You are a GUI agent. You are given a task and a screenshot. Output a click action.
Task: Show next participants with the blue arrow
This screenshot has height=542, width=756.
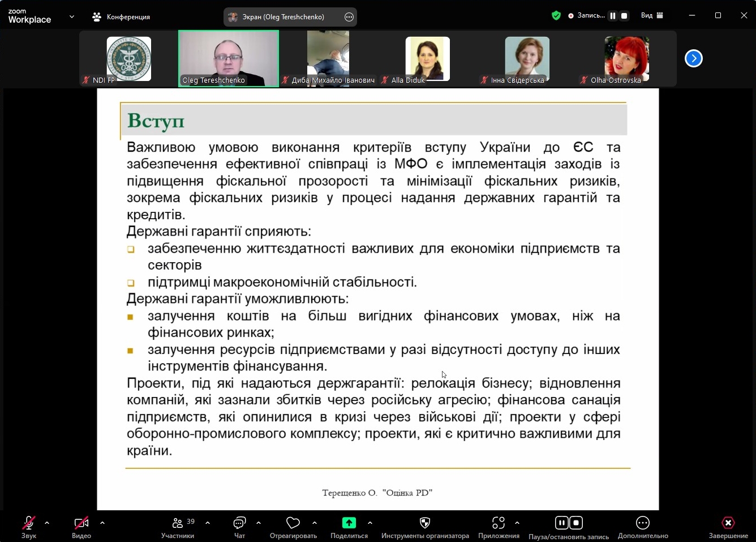[x=693, y=58]
